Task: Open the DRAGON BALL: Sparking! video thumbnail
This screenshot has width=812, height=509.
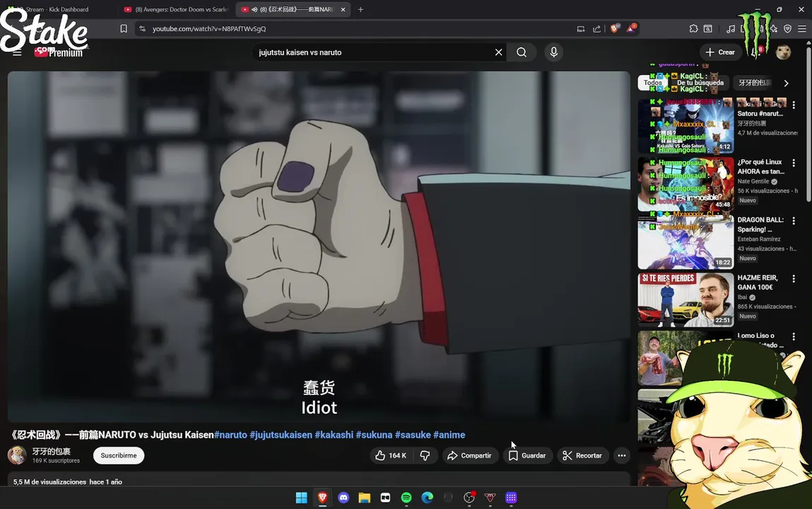Action: click(686, 242)
